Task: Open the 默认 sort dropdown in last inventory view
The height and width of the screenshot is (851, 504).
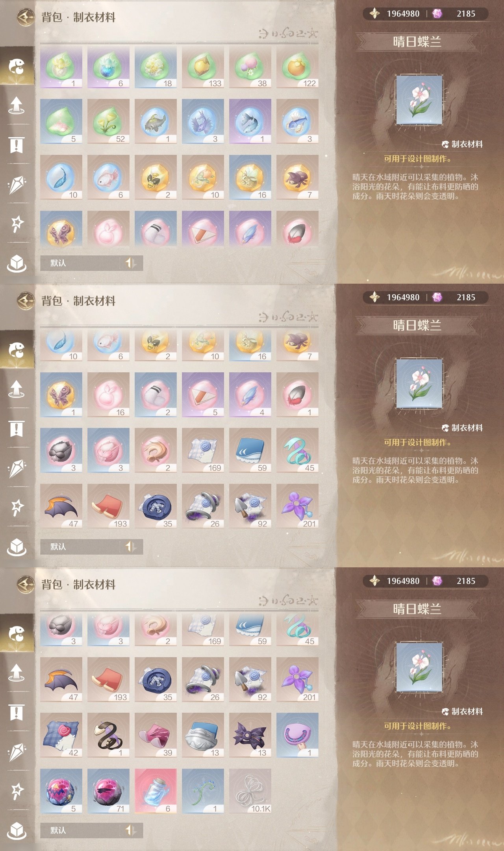Action: (80, 830)
